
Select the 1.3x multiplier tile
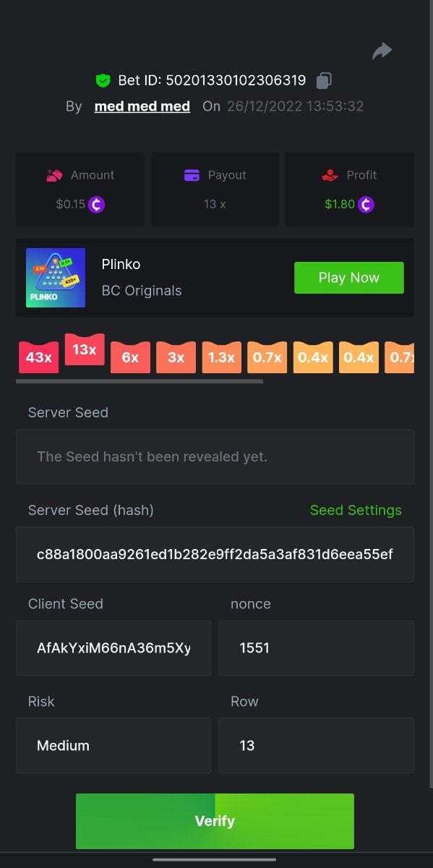[x=221, y=357]
